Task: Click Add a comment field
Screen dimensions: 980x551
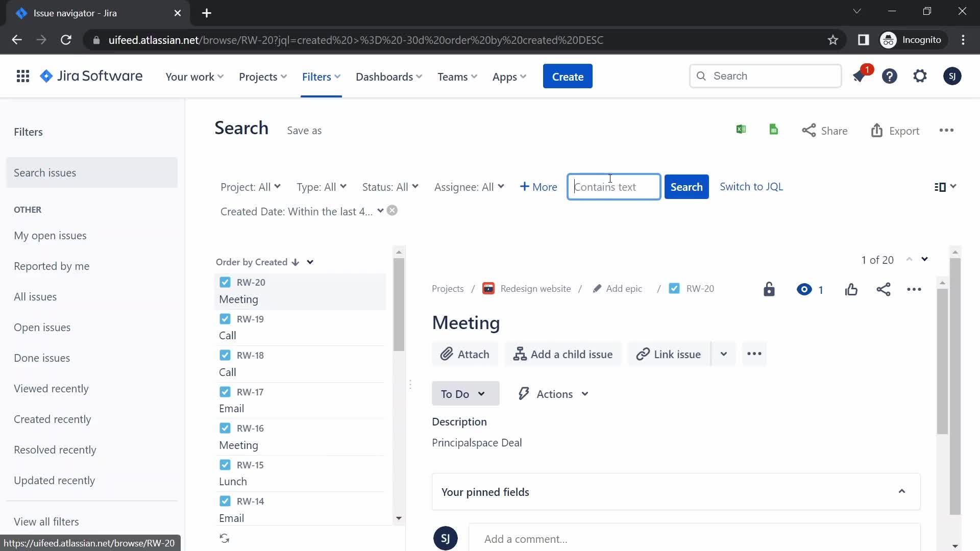Action: tap(694, 538)
